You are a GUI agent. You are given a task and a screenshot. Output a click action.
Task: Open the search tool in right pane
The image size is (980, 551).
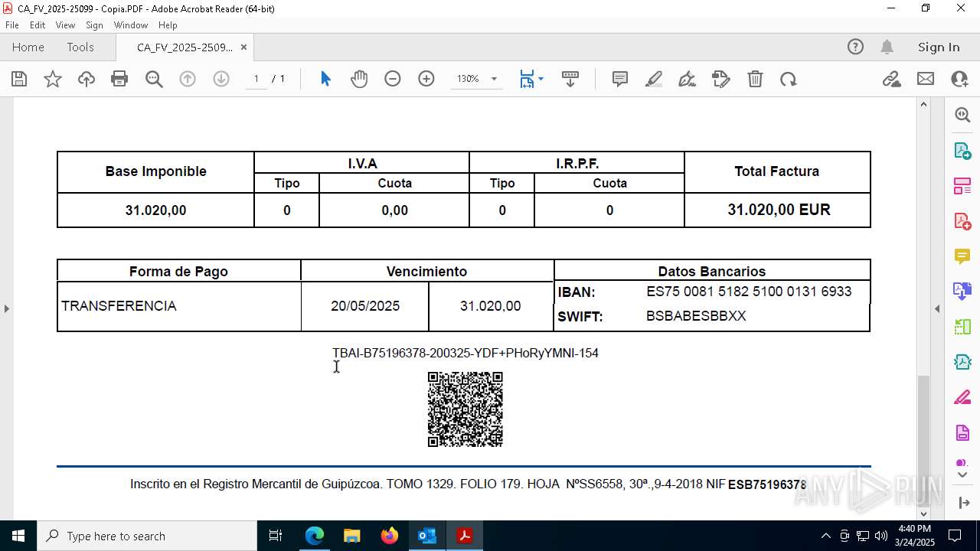pyautogui.click(x=962, y=115)
